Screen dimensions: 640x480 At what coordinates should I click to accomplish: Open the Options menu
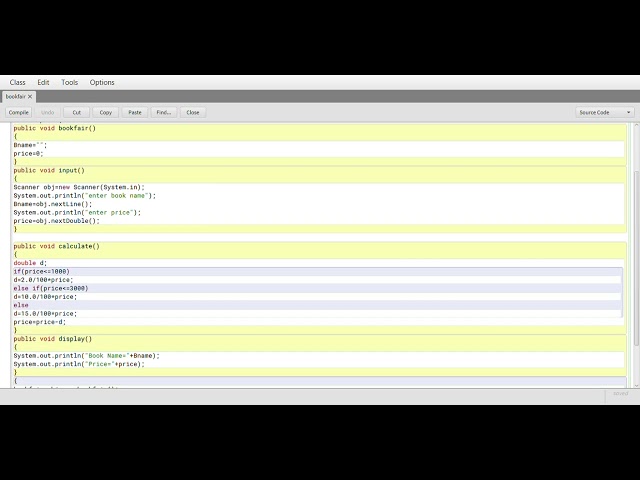pos(102,82)
